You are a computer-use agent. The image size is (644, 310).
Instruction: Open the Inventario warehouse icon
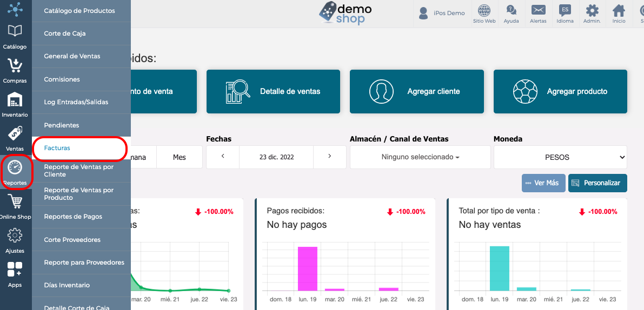(x=15, y=99)
